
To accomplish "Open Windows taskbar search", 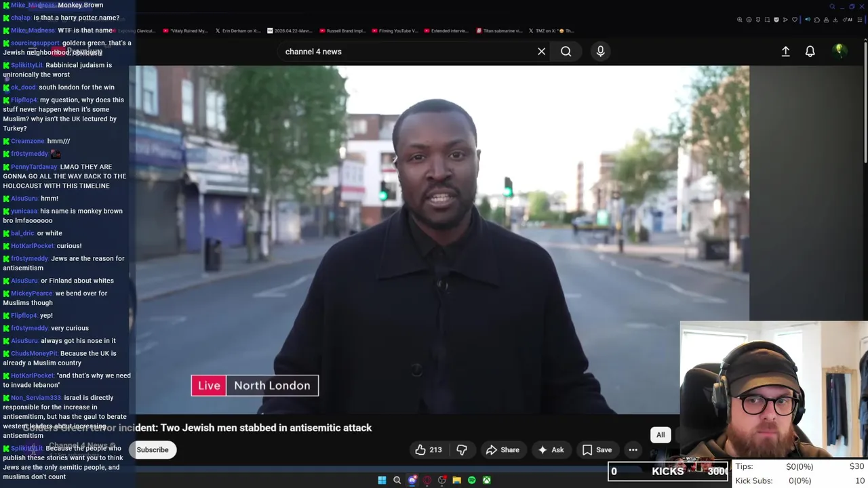I will click(x=397, y=480).
